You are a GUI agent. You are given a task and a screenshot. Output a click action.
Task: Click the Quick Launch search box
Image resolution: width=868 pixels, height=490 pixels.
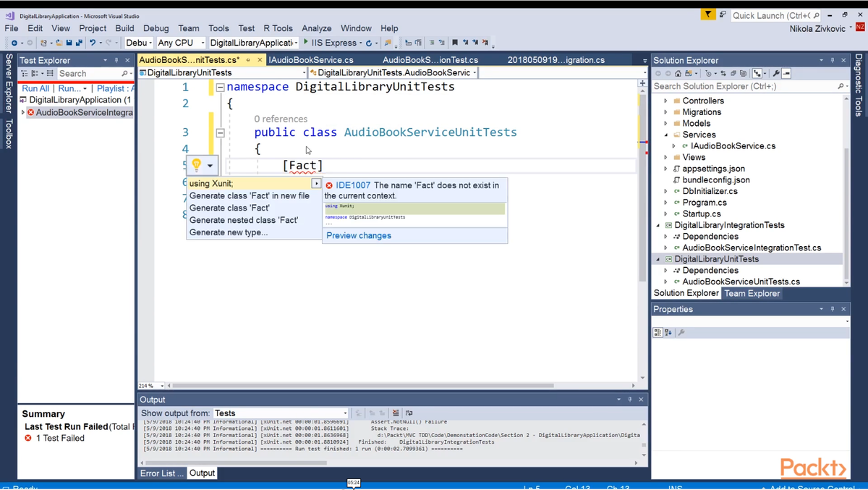(x=775, y=15)
